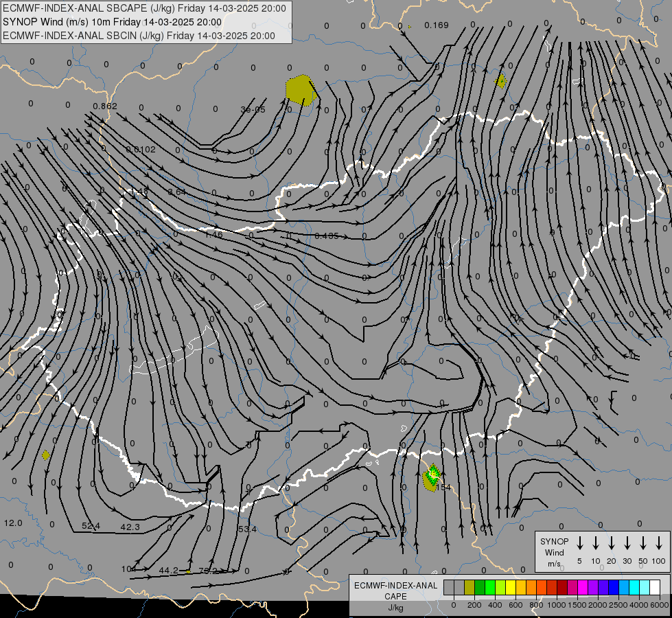Select the cyan CAPE legend swatch
Viewport: 672px width, 618px height.
click(634, 588)
